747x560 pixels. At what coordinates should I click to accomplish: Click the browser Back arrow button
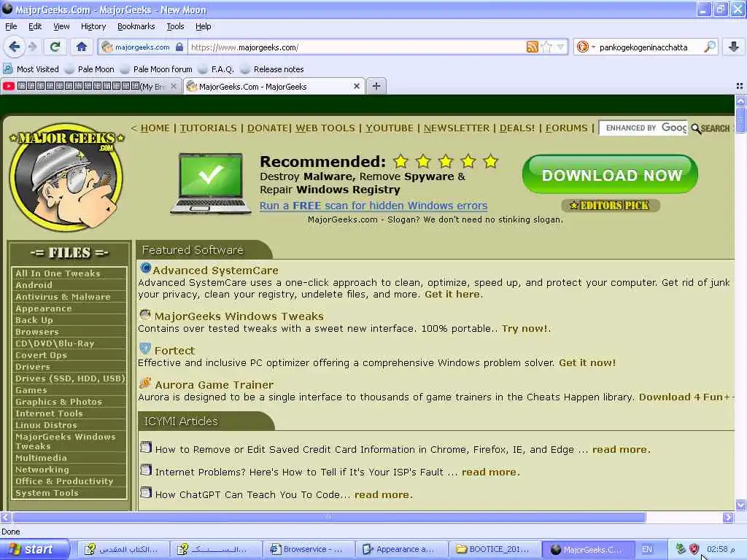[15, 47]
